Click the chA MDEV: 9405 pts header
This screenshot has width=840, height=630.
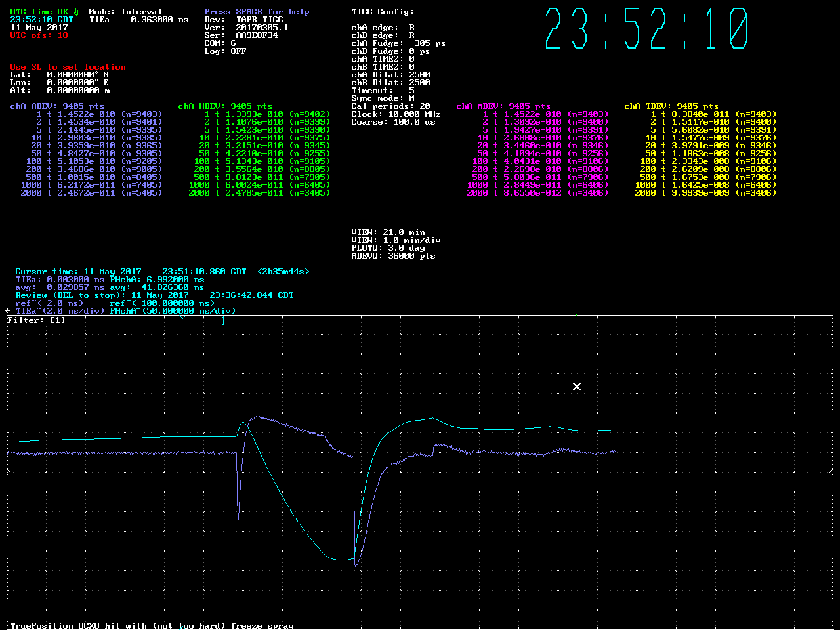[x=503, y=106]
